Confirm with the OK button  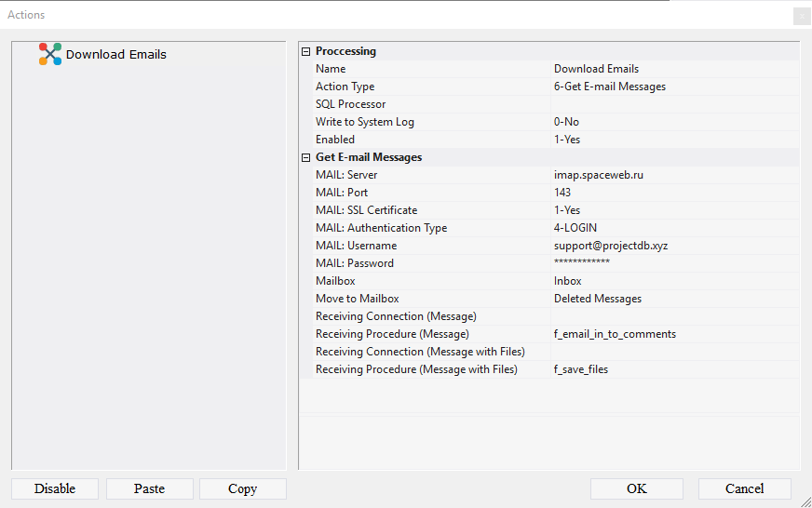click(x=636, y=488)
